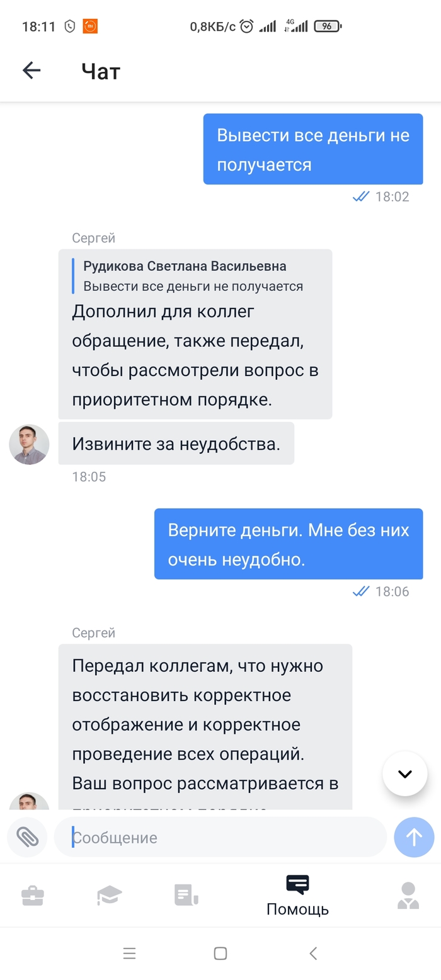Tap the Android recent apps menu button
441x980 pixels.
point(129,953)
